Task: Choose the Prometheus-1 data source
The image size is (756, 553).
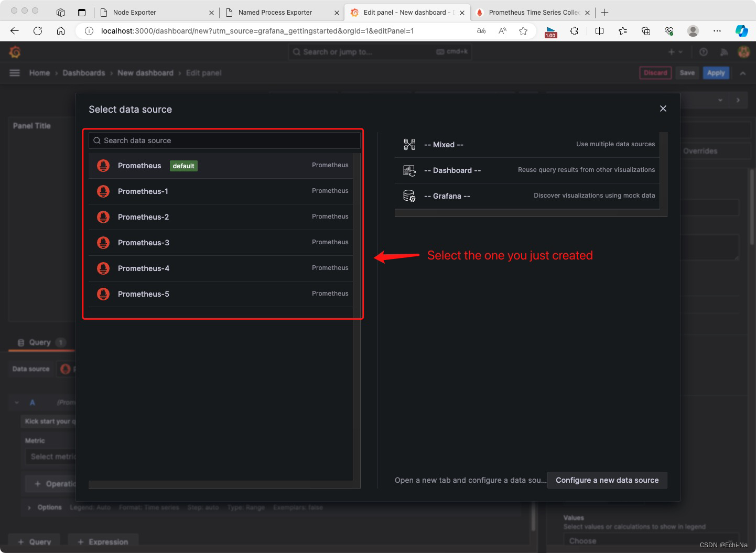Action: tap(221, 191)
